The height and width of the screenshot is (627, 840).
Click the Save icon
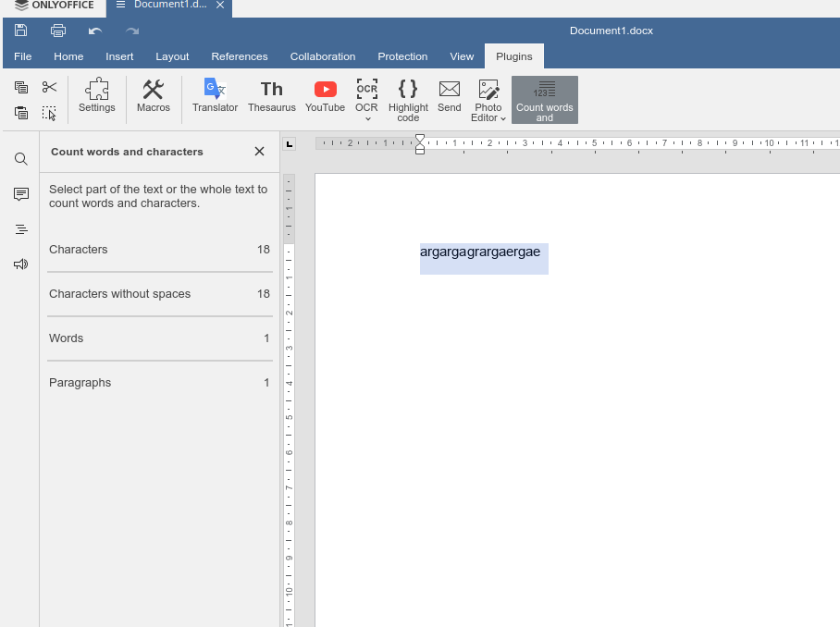pyautogui.click(x=20, y=30)
